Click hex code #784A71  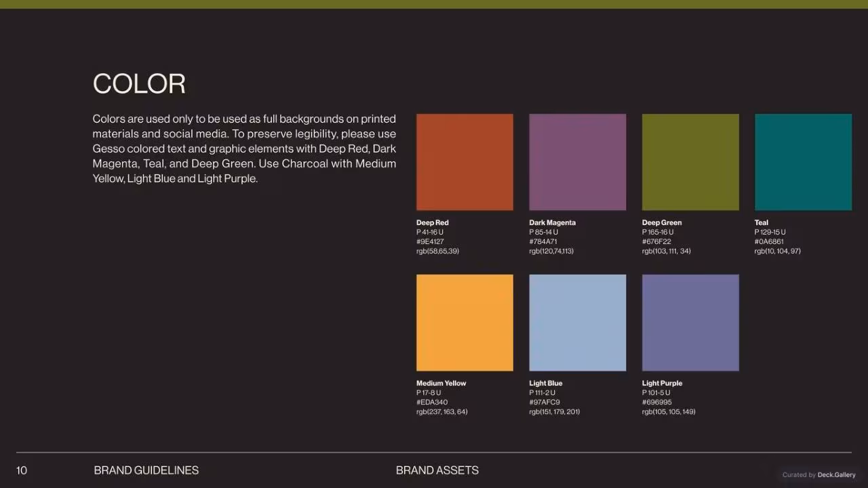pyautogui.click(x=543, y=241)
